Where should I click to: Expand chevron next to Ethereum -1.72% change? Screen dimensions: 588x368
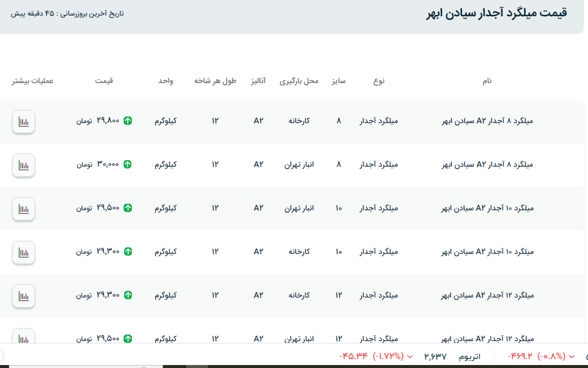tap(410, 357)
